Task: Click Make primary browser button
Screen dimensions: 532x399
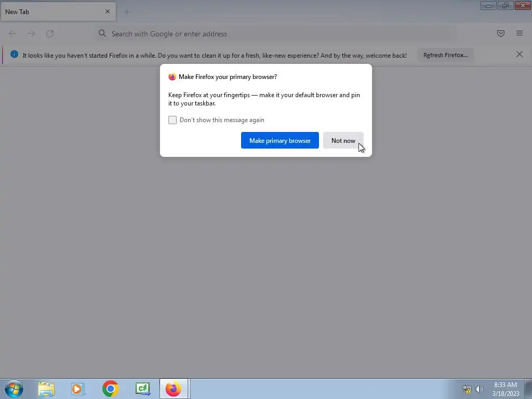Action: (x=280, y=140)
